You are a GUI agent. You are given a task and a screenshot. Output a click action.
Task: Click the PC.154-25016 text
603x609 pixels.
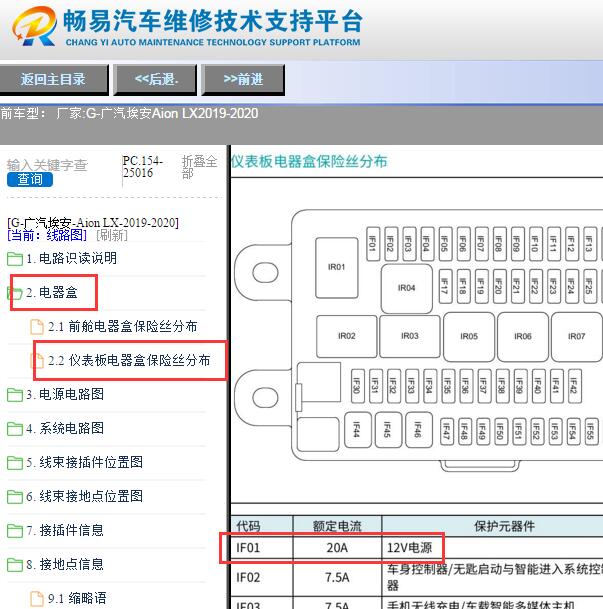pyautogui.click(x=142, y=167)
